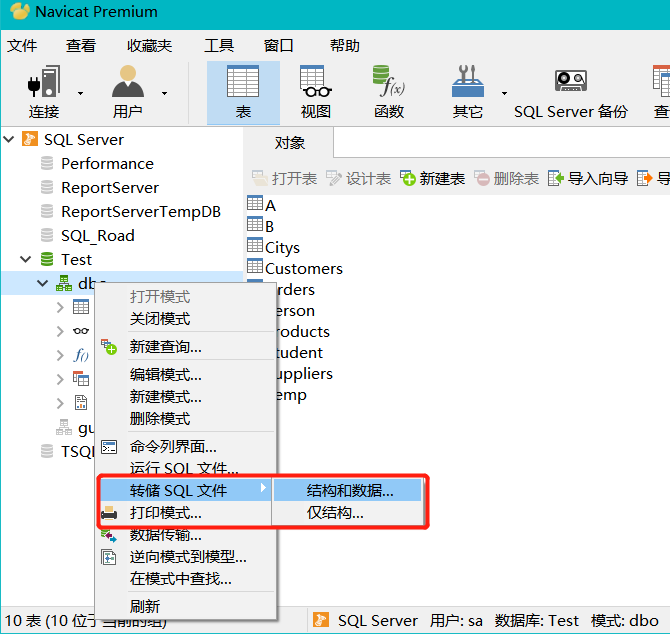
Task: Click the Others (其它) toolbar icon
Action: click(468, 81)
